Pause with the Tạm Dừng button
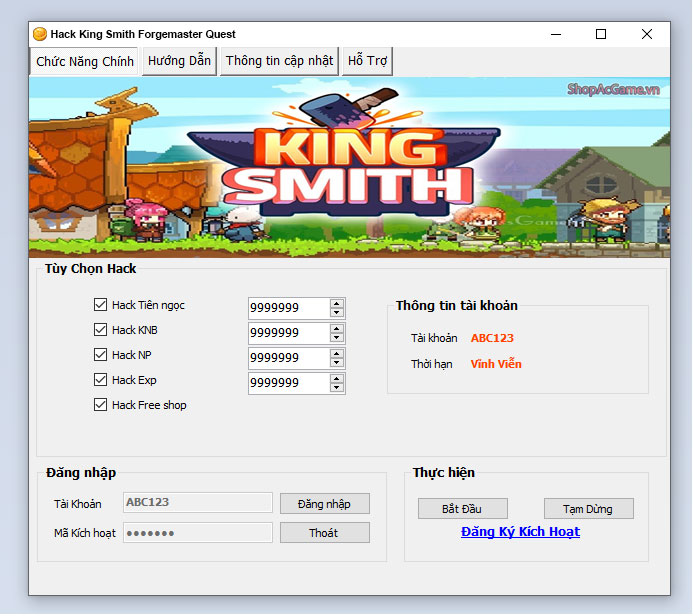Image resolution: width=693 pixels, height=616 pixels. 588,509
